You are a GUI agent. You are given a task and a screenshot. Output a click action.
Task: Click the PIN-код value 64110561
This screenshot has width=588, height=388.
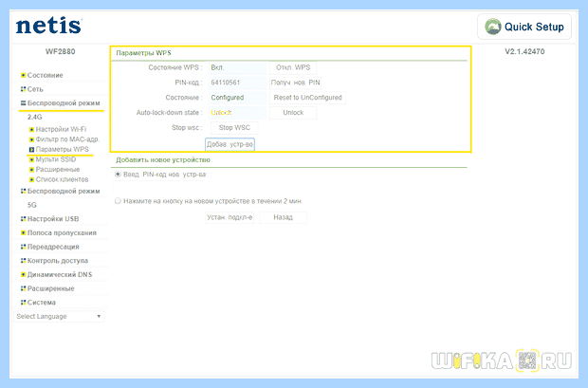click(x=226, y=83)
